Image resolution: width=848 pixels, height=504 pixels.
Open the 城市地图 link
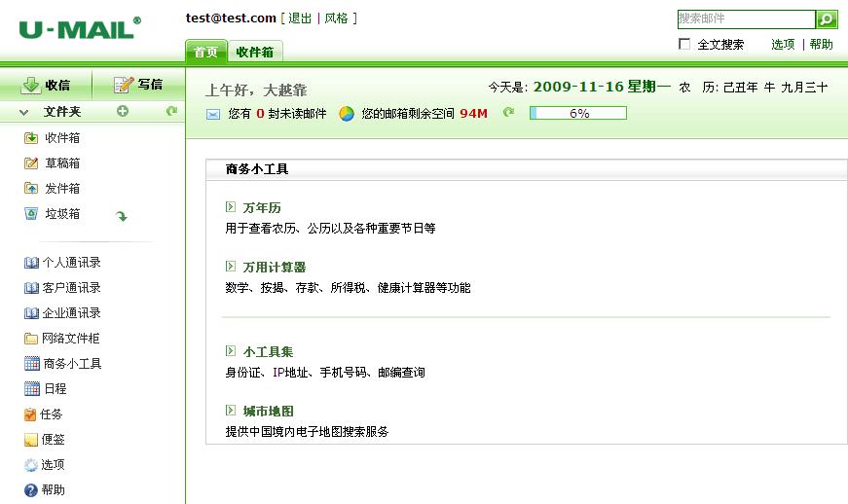pos(269,412)
